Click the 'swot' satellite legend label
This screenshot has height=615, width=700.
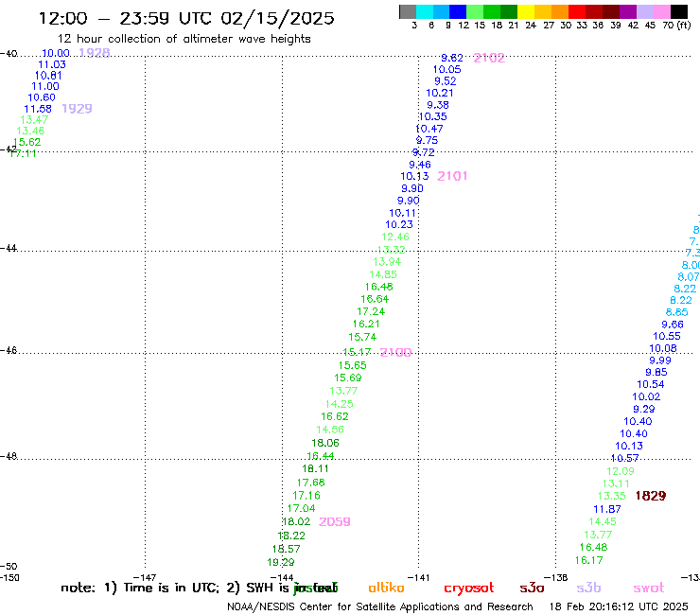pos(649,588)
